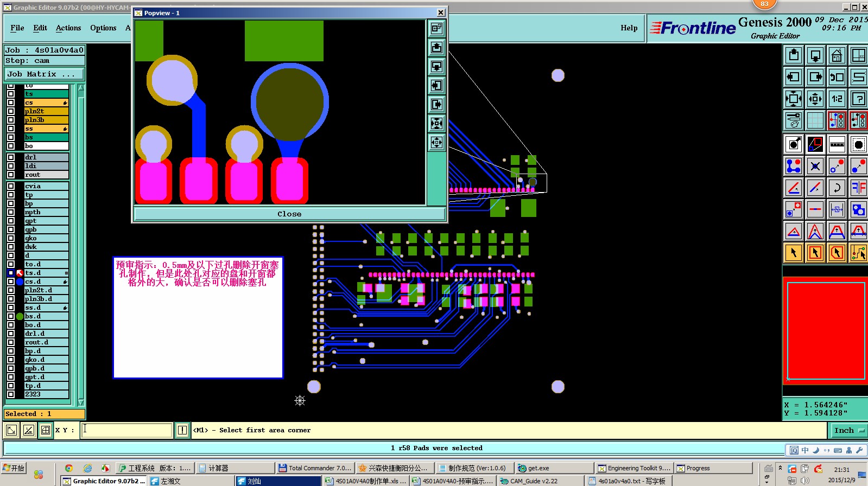Click the dimension measurement icon
868x486 pixels.
pos(837,209)
